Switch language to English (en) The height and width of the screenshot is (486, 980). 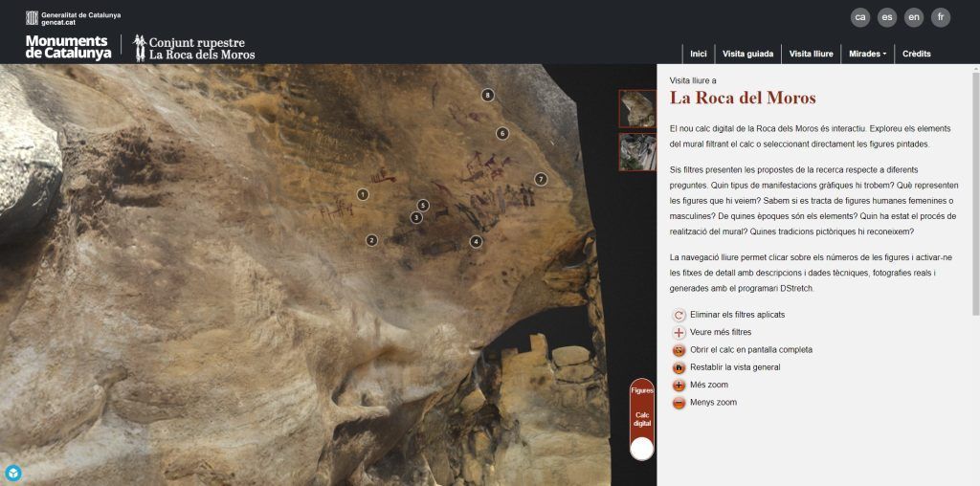click(914, 17)
